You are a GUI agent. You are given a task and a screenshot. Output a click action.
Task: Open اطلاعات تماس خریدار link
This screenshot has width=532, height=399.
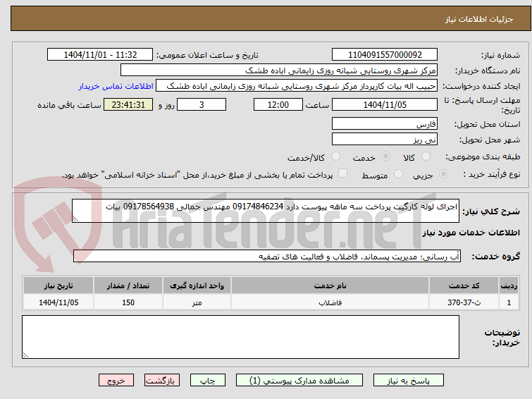point(116,86)
